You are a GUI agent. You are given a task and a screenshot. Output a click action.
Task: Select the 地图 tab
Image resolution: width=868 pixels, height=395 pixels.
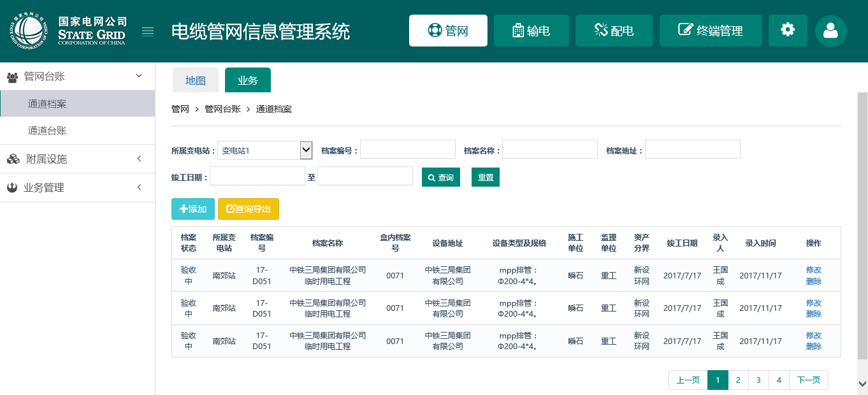point(196,80)
